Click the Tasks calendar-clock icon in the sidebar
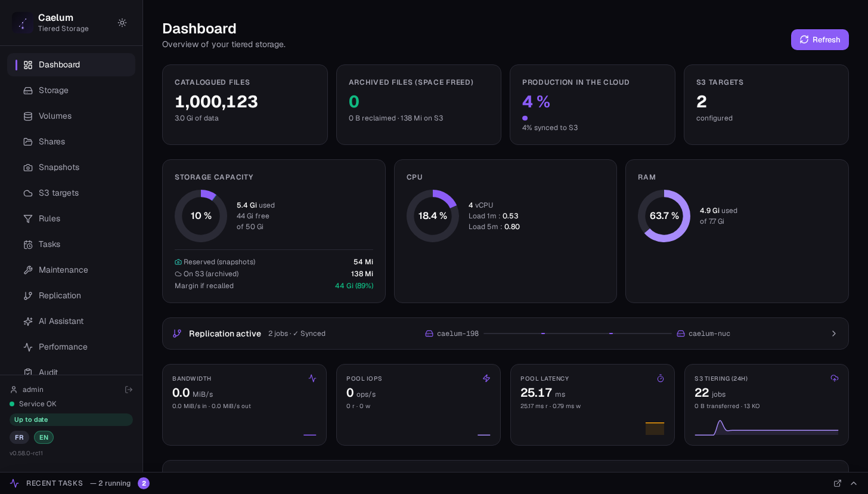 (x=28, y=244)
